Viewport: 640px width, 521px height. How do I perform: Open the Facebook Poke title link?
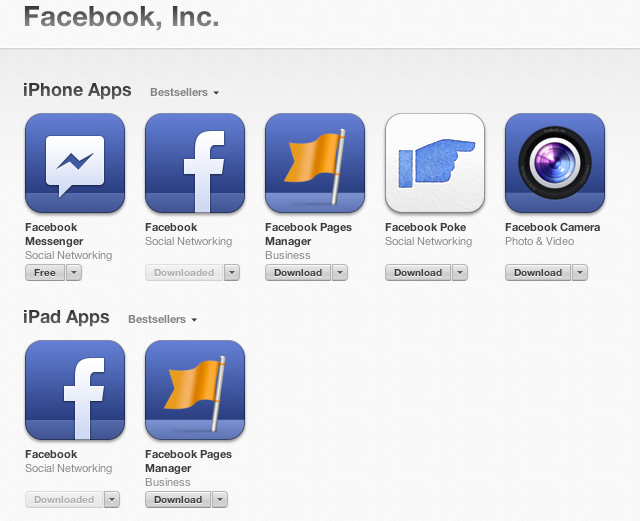click(x=425, y=227)
